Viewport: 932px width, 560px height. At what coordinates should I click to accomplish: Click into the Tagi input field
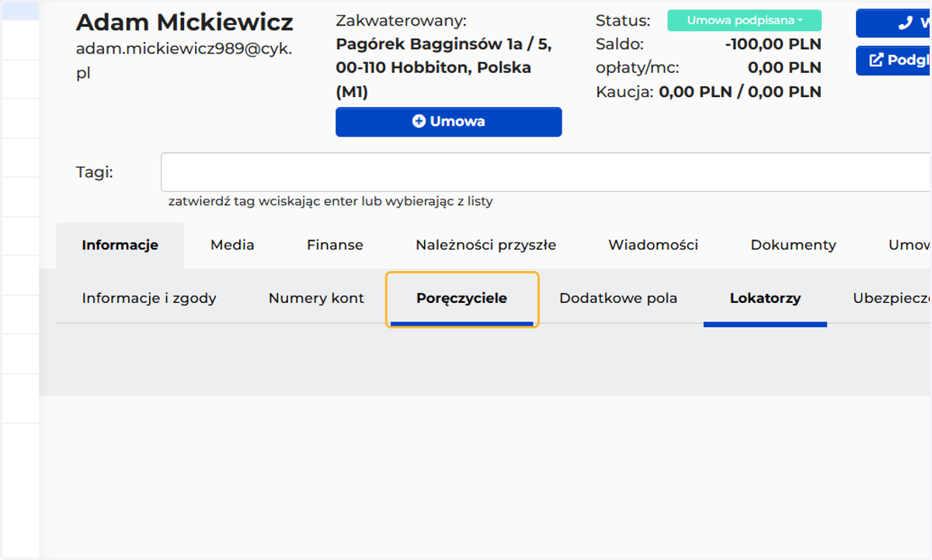coord(546,172)
